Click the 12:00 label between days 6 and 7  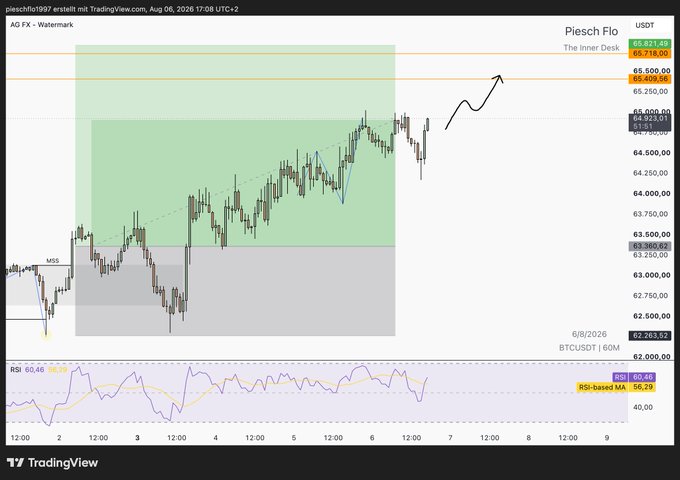click(411, 438)
